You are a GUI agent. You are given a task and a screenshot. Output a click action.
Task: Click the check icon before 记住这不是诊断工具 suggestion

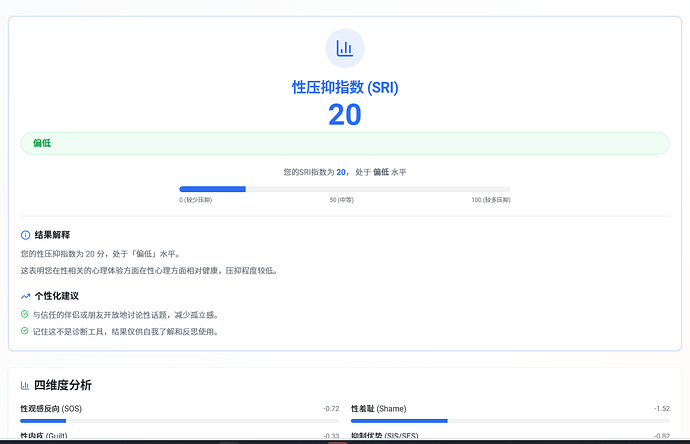click(x=25, y=331)
